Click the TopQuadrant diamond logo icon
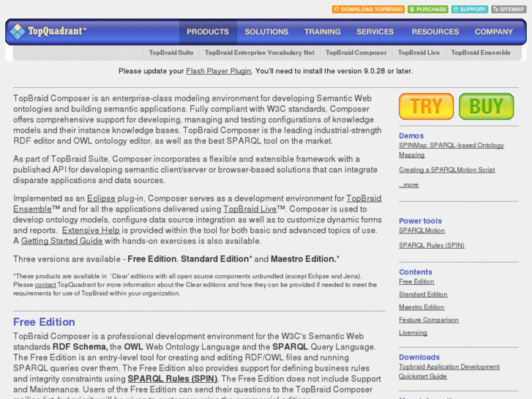The image size is (532, 399). click(18, 31)
